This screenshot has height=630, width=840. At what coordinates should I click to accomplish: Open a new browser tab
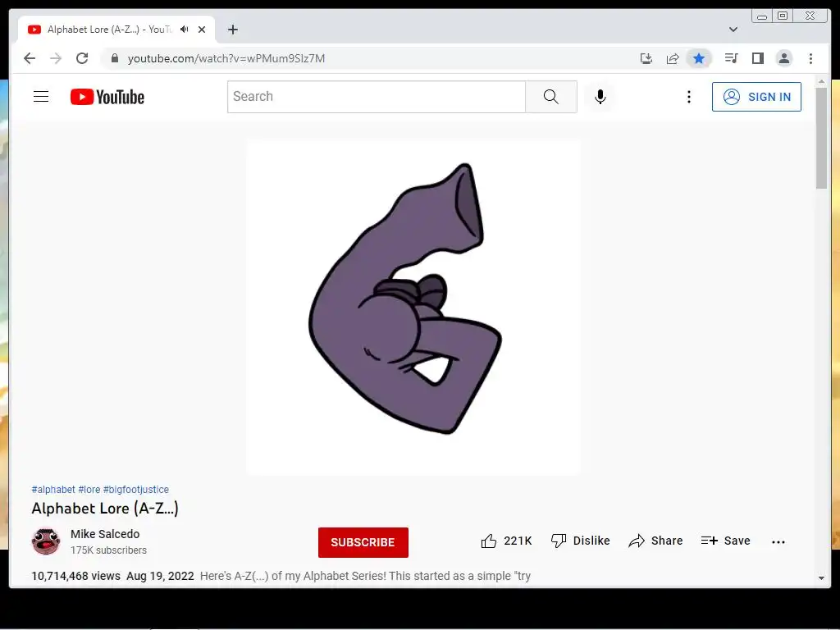point(232,30)
